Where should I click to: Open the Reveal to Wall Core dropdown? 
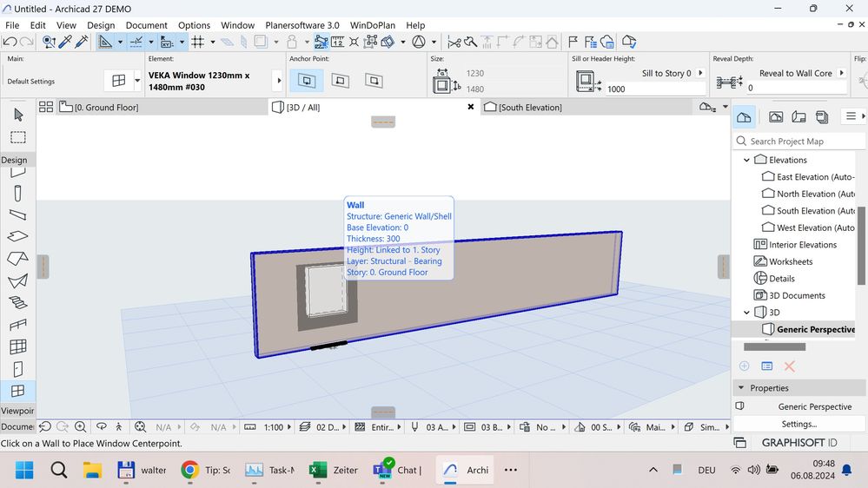[x=841, y=74]
